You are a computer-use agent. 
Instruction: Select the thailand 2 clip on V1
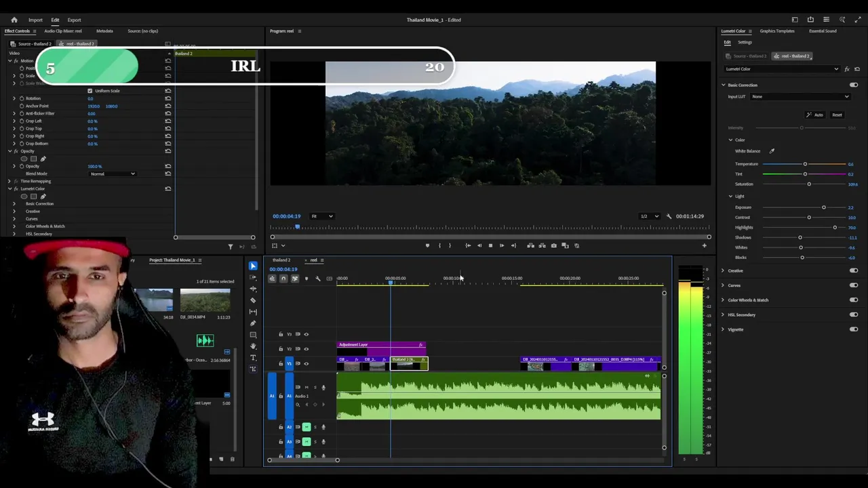pyautogui.click(x=409, y=364)
